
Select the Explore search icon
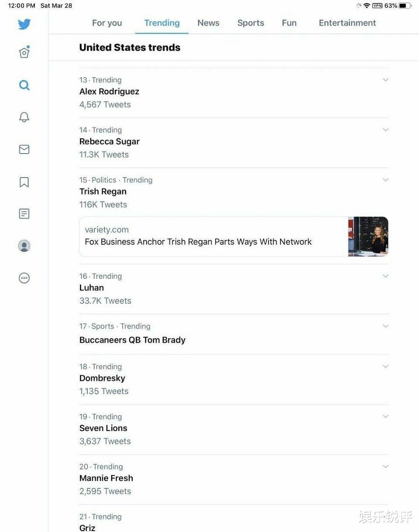click(24, 85)
